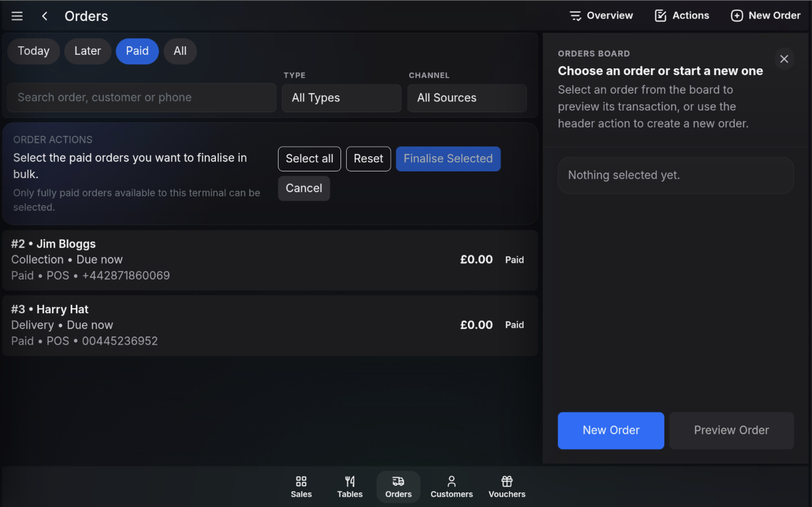
Task: Switch to the Later tab
Action: coord(87,51)
